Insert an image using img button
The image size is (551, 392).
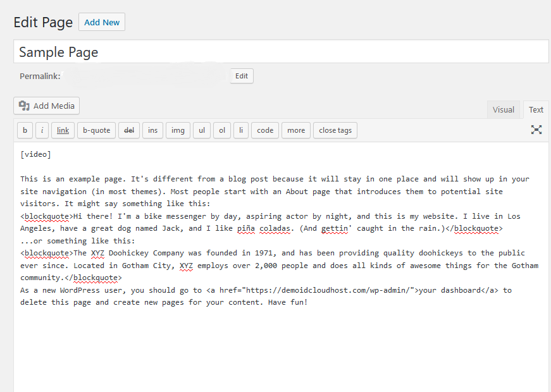pos(178,130)
